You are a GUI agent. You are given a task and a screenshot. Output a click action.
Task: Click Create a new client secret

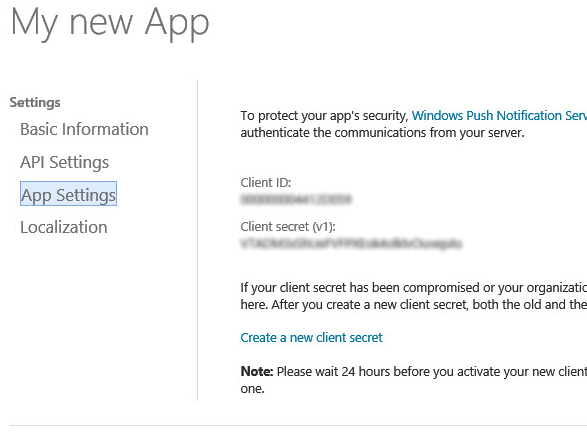coord(311,338)
